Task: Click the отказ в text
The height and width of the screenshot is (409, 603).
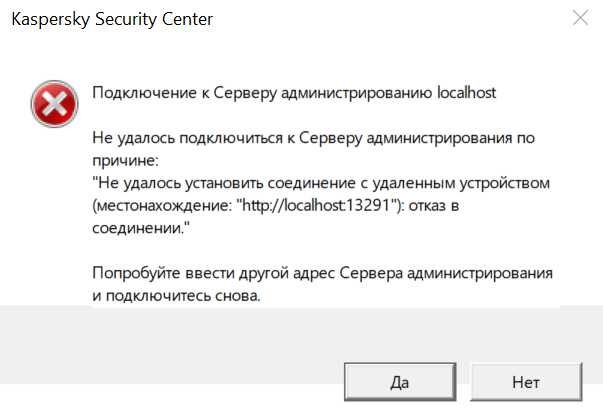Action: tap(434, 206)
